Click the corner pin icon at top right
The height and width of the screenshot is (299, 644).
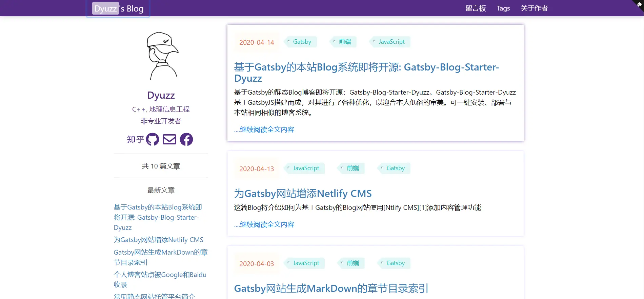coord(639,5)
